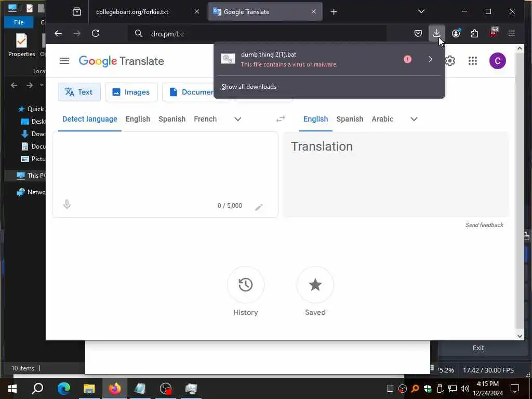
Task: List all Firefox tabs dropdown
Action: click(x=421, y=11)
